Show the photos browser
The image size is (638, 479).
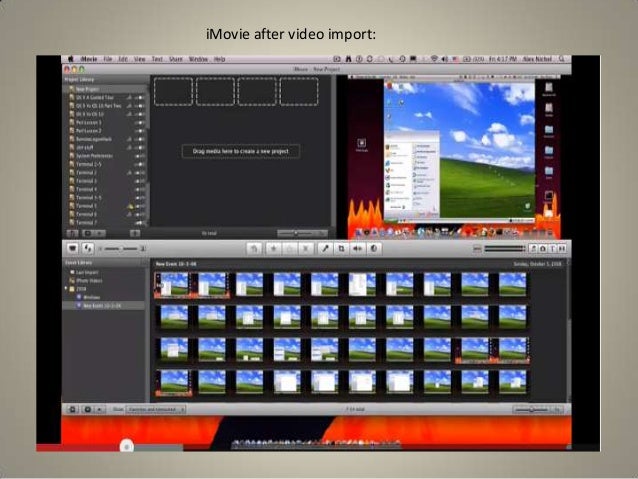click(543, 248)
